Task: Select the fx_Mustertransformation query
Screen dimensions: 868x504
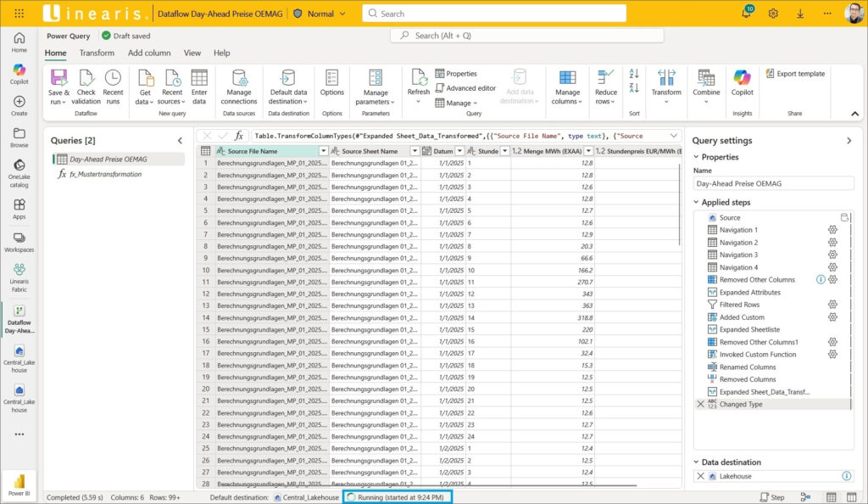Action: click(x=105, y=174)
